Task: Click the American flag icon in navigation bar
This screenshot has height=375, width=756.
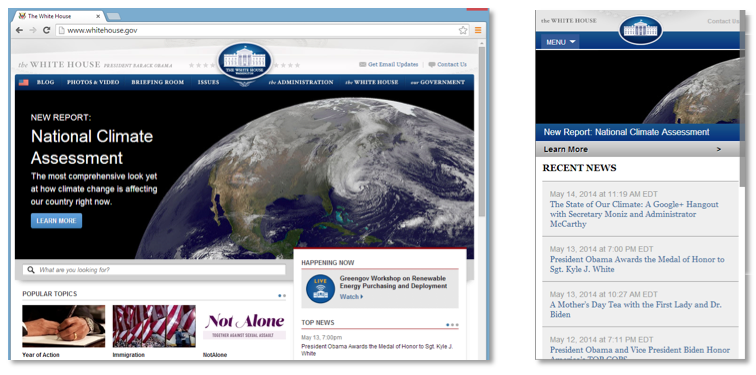Action: 24,82
